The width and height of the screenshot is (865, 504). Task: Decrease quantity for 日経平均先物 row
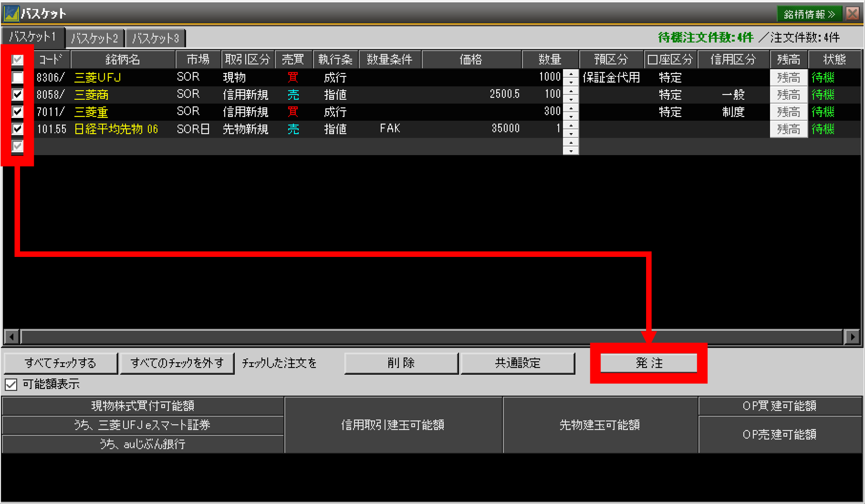point(571,134)
